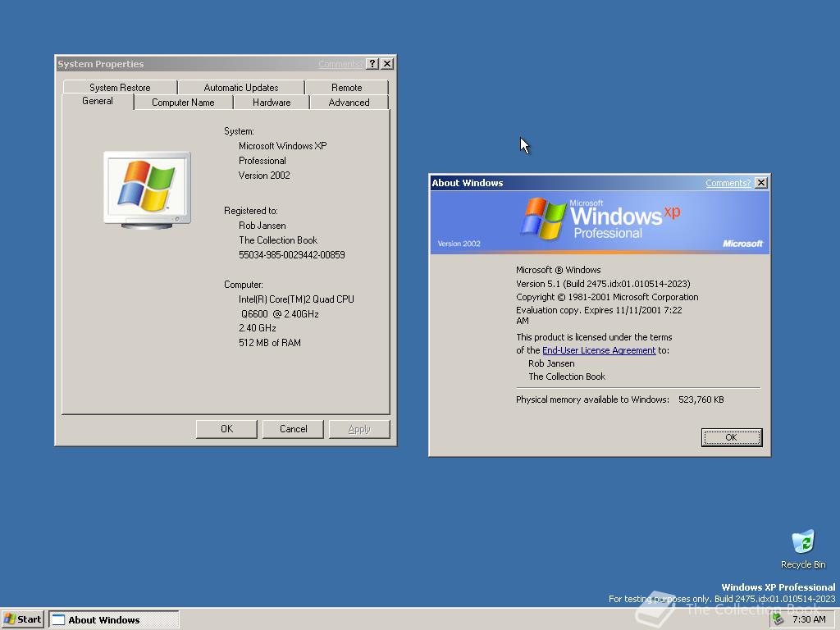Click 'Rob Jansen' in About Windows dialog
This screenshot has width=840, height=630.
click(x=551, y=363)
